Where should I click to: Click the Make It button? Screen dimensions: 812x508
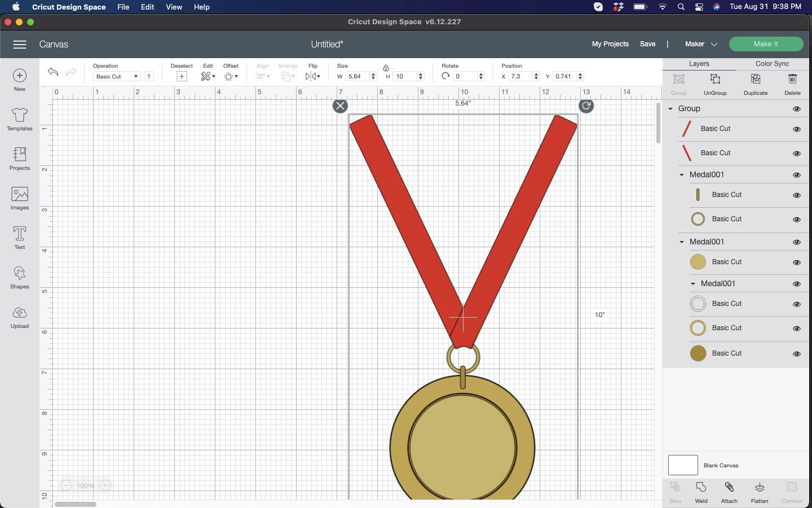[x=766, y=43]
